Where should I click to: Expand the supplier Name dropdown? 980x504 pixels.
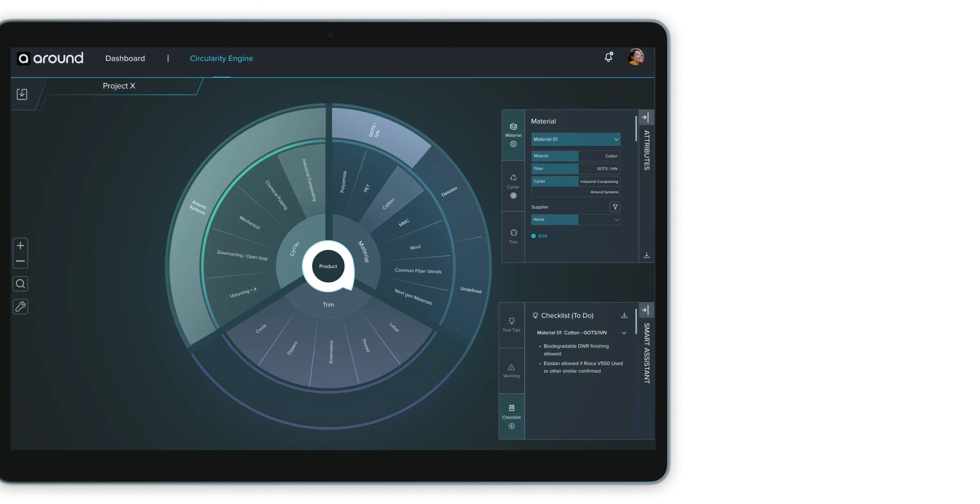[x=616, y=220]
